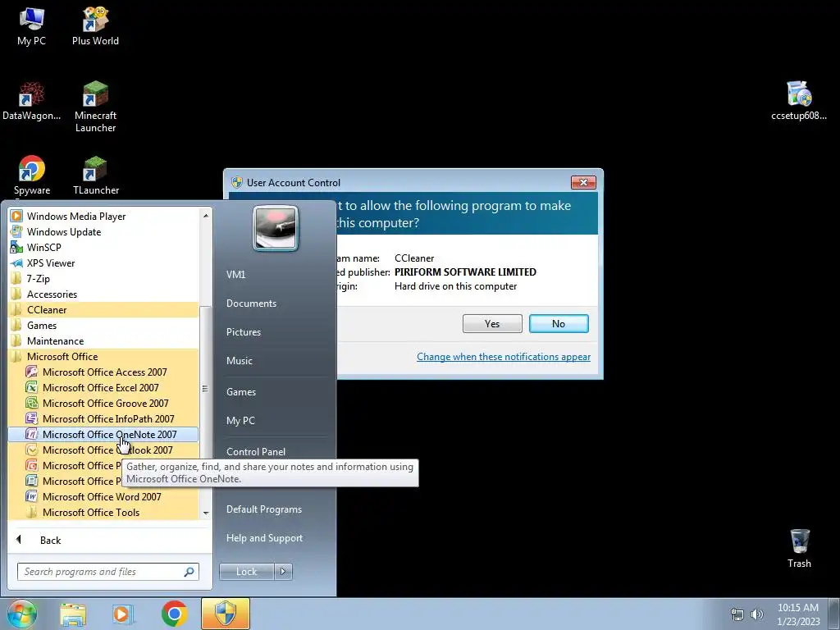840x630 pixels.
Task: Open Windows Media Player from the taskbar
Action: tap(122, 614)
